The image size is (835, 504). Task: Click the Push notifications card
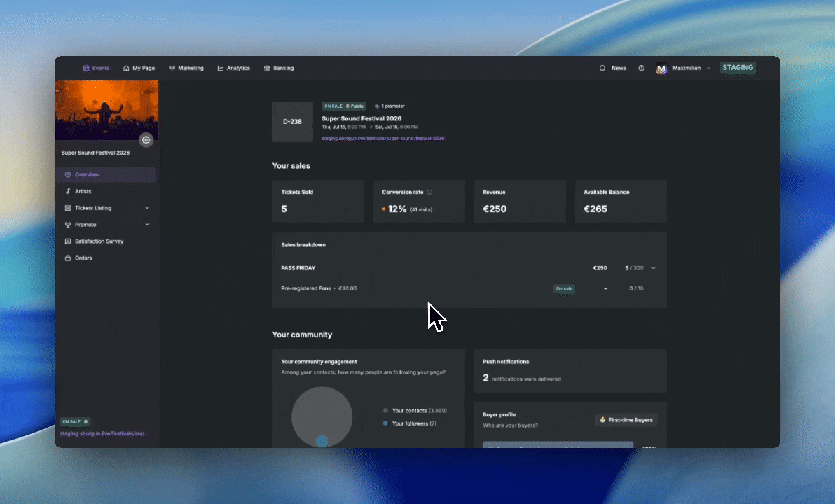tap(570, 371)
